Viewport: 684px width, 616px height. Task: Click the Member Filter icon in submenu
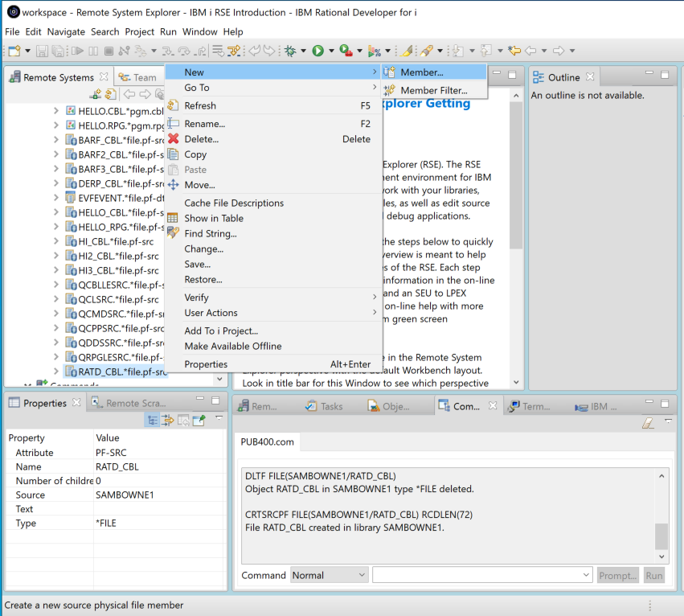pyautogui.click(x=389, y=90)
